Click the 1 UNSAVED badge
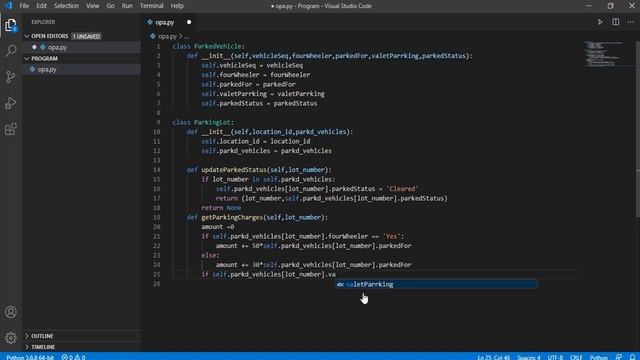The image size is (640, 360). pos(86,36)
